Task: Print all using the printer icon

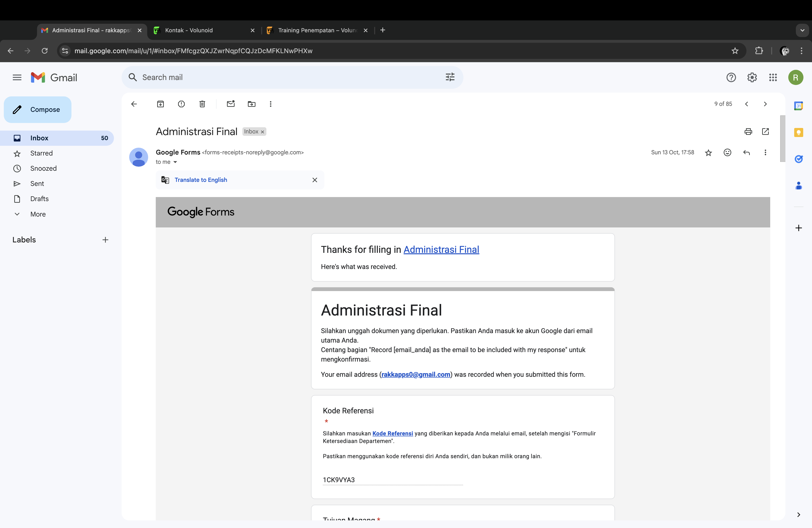Action: [748, 132]
